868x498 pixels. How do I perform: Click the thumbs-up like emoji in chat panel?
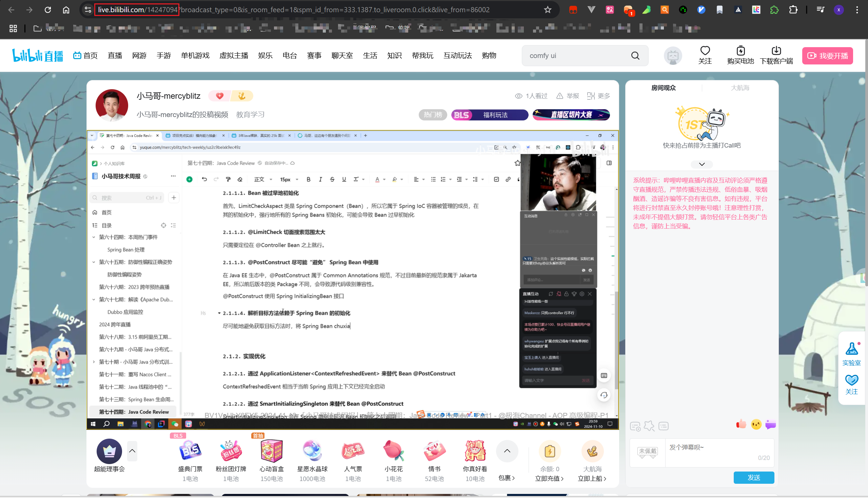point(741,424)
